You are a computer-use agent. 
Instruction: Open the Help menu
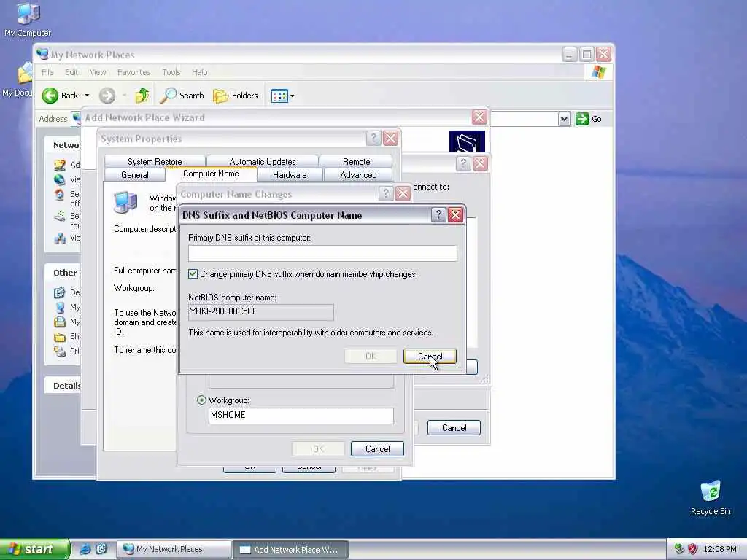200,72
